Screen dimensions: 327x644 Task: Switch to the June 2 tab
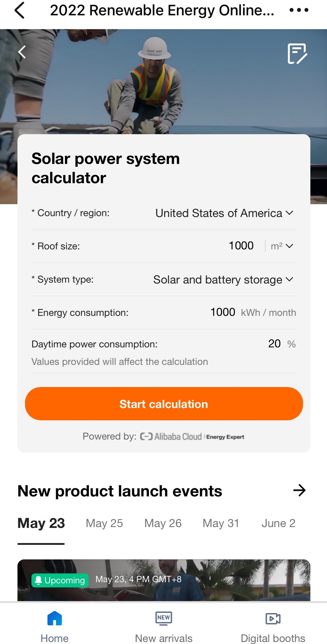[x=278, y=523]
